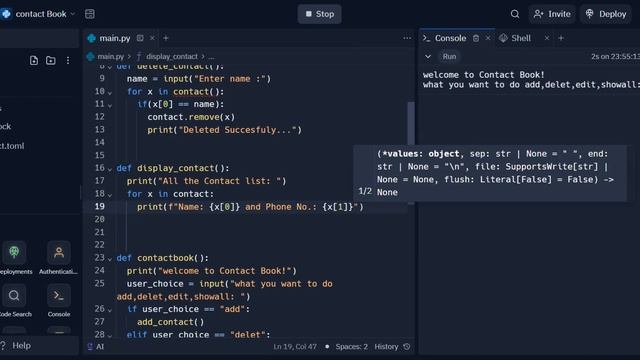Click the console input prompt line
The image size is (640, 360).
click(x=531, y=85)
